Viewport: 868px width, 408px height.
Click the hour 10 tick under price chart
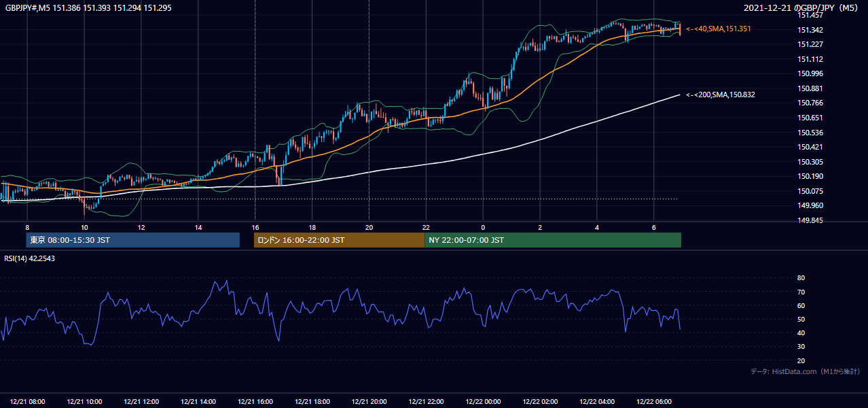(84, 227)
